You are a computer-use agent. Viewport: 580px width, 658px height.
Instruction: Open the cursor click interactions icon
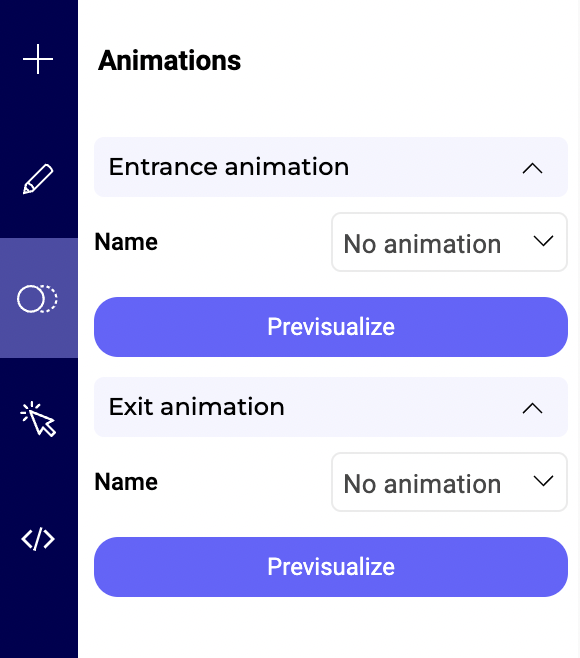click(38, 419)
